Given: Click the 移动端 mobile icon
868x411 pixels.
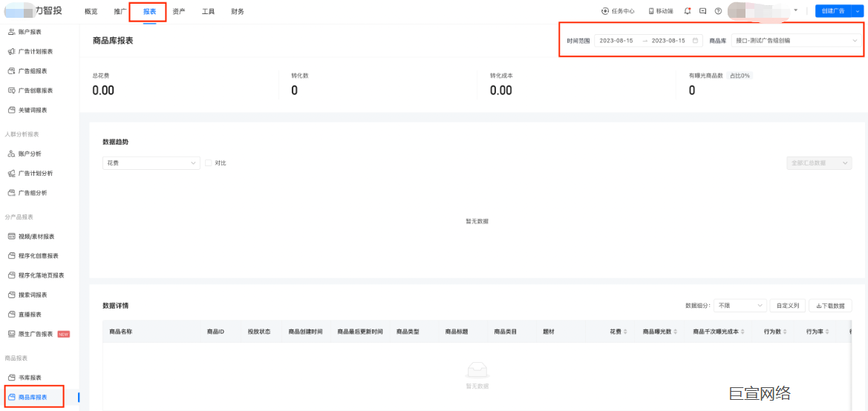Looking at the screenshot, I should tap(660, 11).
